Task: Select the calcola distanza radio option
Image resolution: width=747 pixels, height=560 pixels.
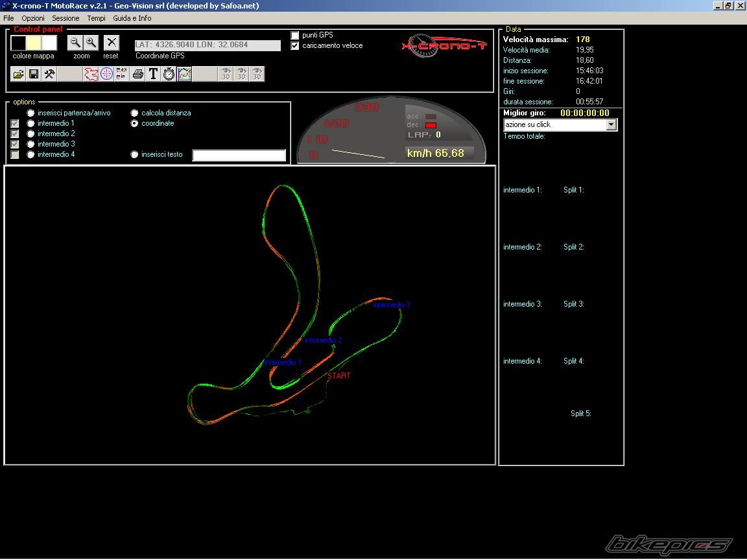Action: pos(135,113)
